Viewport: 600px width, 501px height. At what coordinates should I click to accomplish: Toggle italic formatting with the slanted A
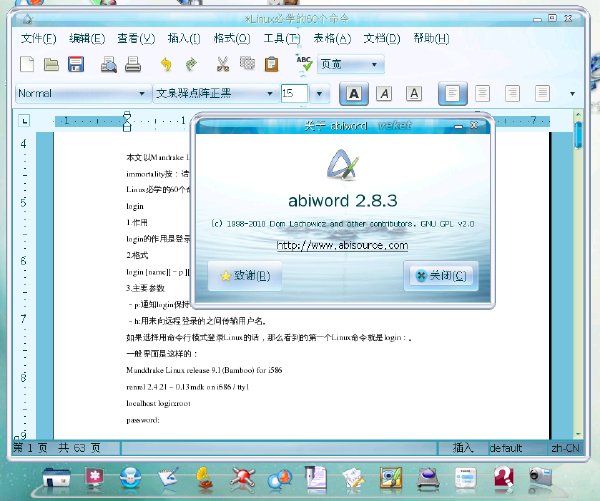(x=384, y=93)
